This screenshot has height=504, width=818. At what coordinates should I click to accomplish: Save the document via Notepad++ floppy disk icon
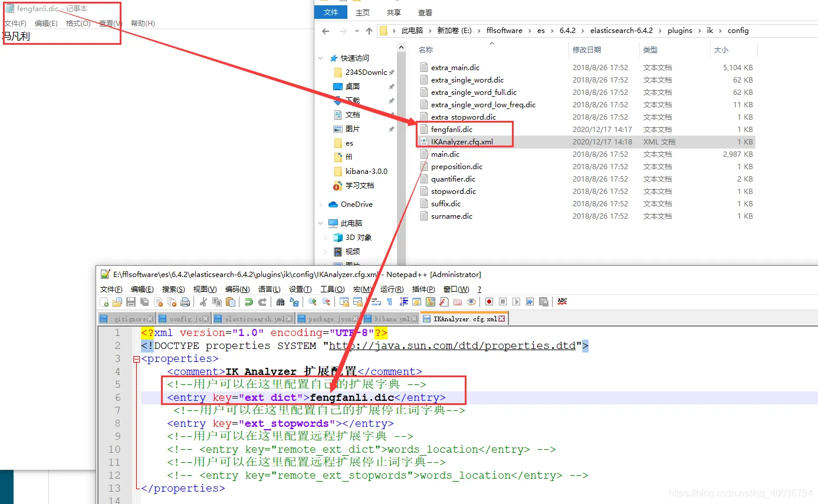pos(130,302)
